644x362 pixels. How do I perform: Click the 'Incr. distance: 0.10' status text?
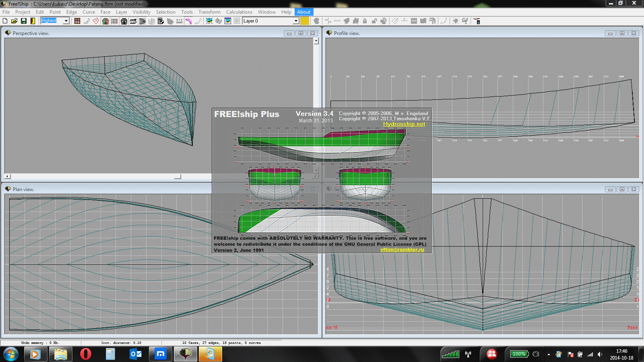[121, 343]
